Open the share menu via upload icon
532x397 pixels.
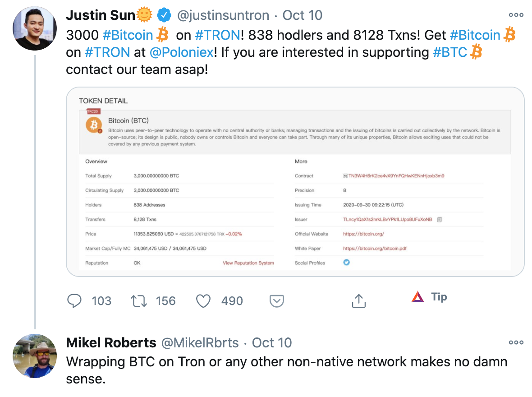[358, 300]
